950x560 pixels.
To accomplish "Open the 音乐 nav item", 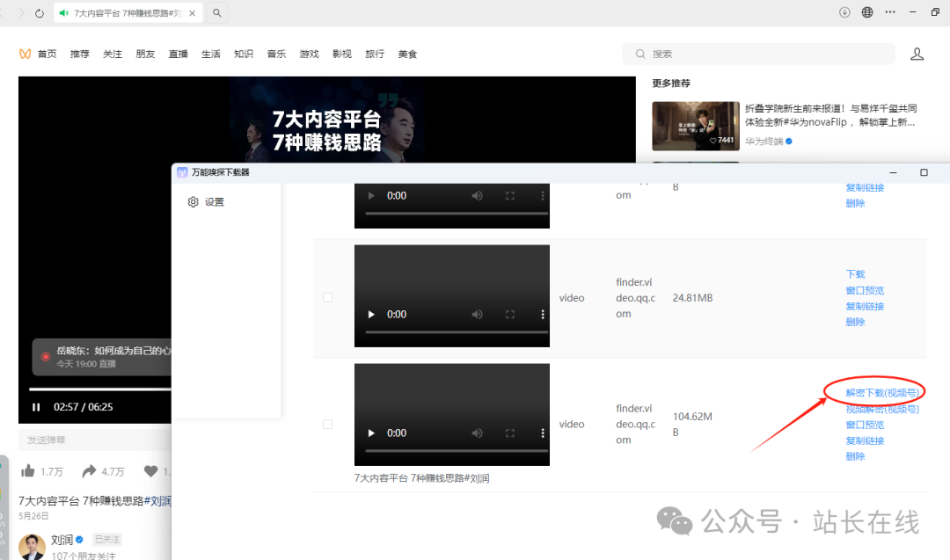I will pos(276,54).
